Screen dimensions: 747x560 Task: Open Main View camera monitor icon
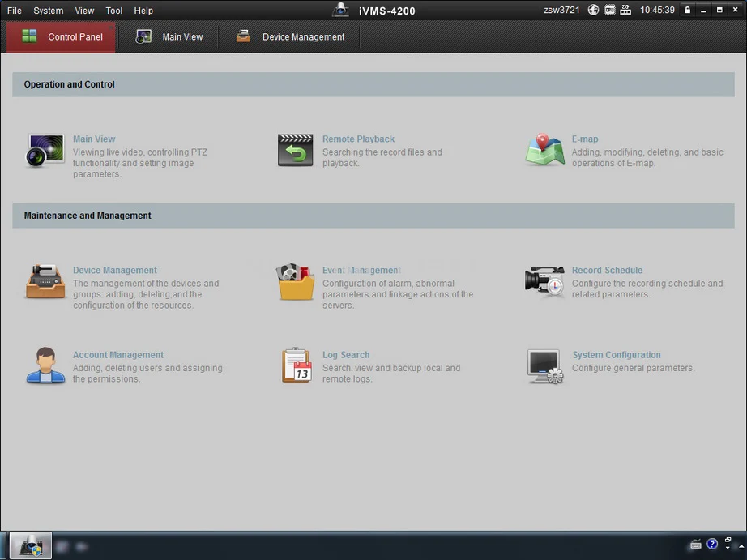coord(45,150)
